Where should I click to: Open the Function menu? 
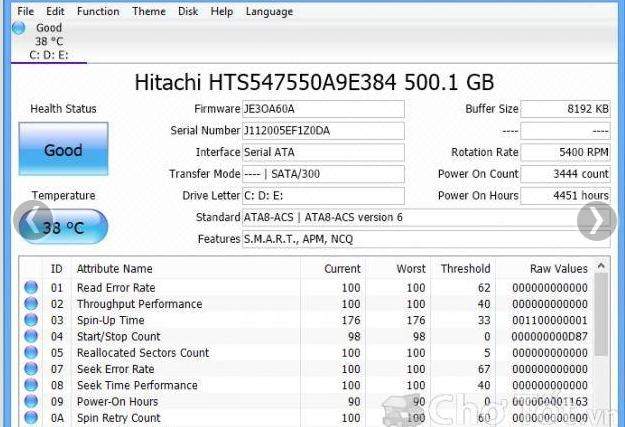[98, 11]
